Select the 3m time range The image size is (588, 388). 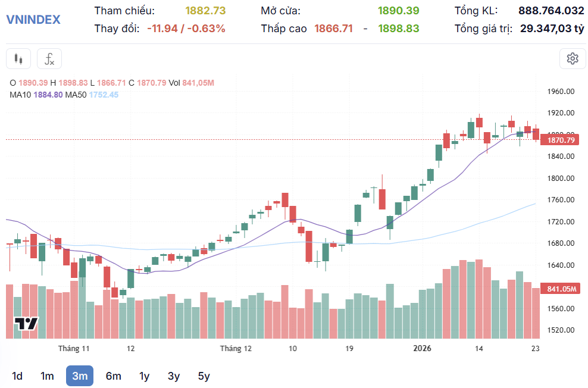coord(80,376)
